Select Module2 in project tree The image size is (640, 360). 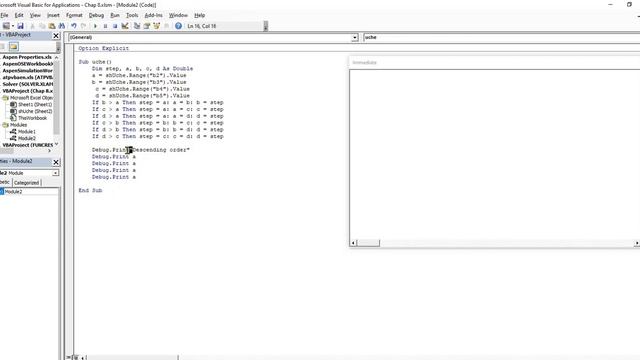coord(27,138)
